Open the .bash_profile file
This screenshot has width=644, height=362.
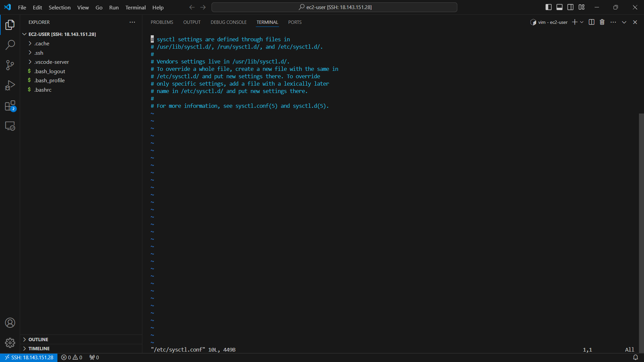[81, 80]
